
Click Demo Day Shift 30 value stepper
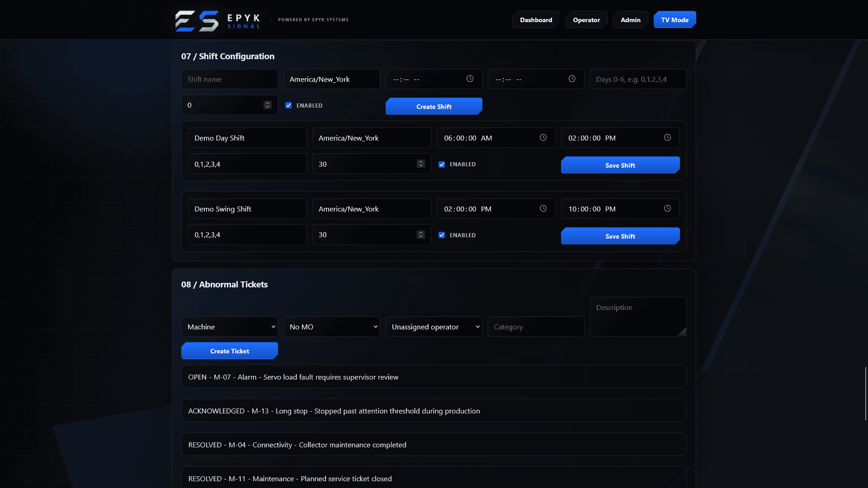click(x=421, y=164)
